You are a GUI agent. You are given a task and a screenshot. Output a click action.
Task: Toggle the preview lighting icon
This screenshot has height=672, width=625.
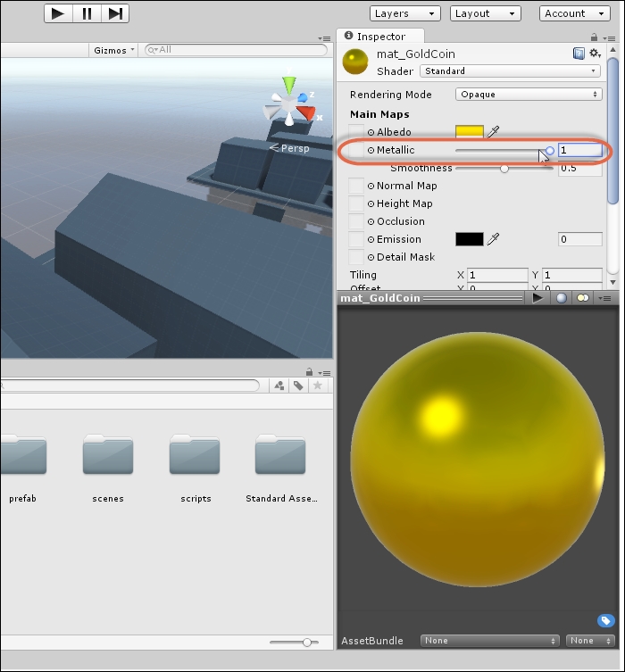(x=582, y=298)
